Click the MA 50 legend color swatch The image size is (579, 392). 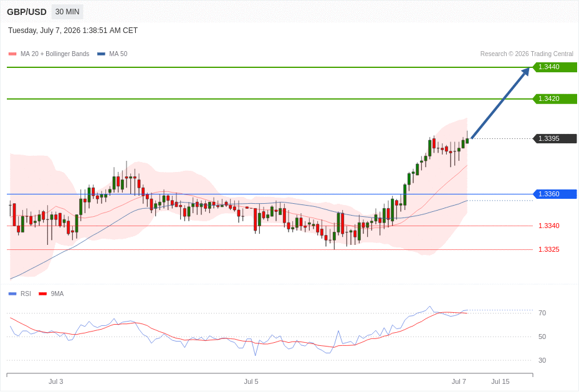101,54
